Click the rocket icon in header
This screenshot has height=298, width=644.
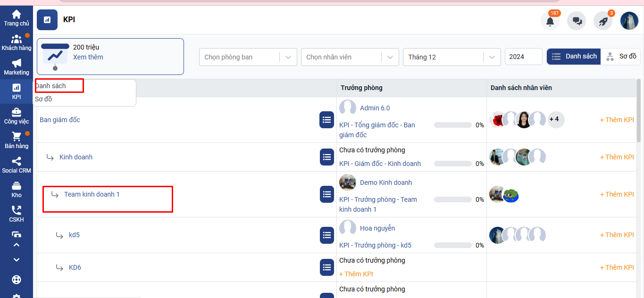pos(602,21)
